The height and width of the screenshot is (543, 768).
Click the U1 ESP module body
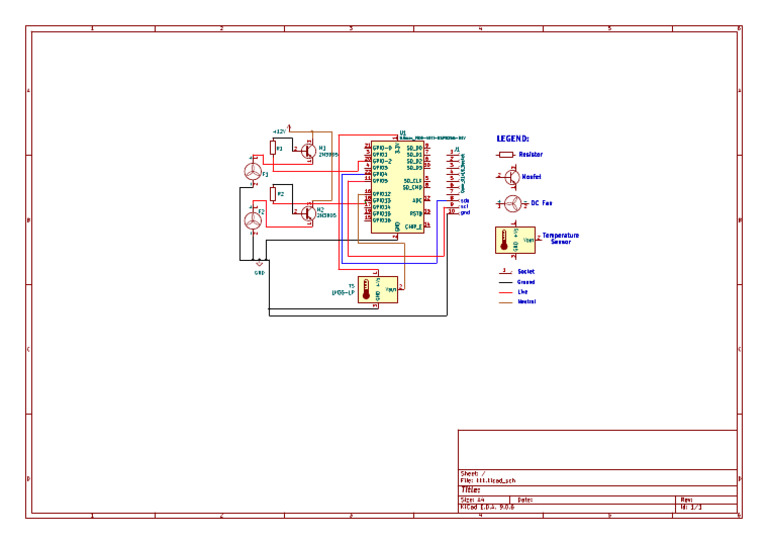pos(397,187)
